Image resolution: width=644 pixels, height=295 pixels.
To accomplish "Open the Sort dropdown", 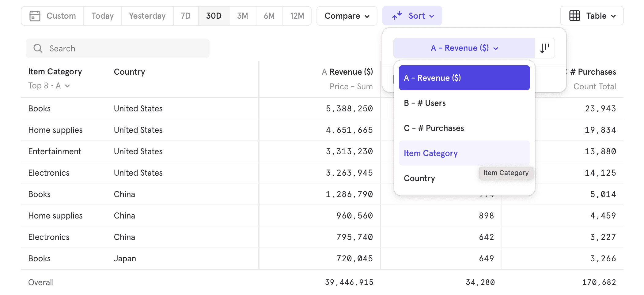I will tap(412, 16).
